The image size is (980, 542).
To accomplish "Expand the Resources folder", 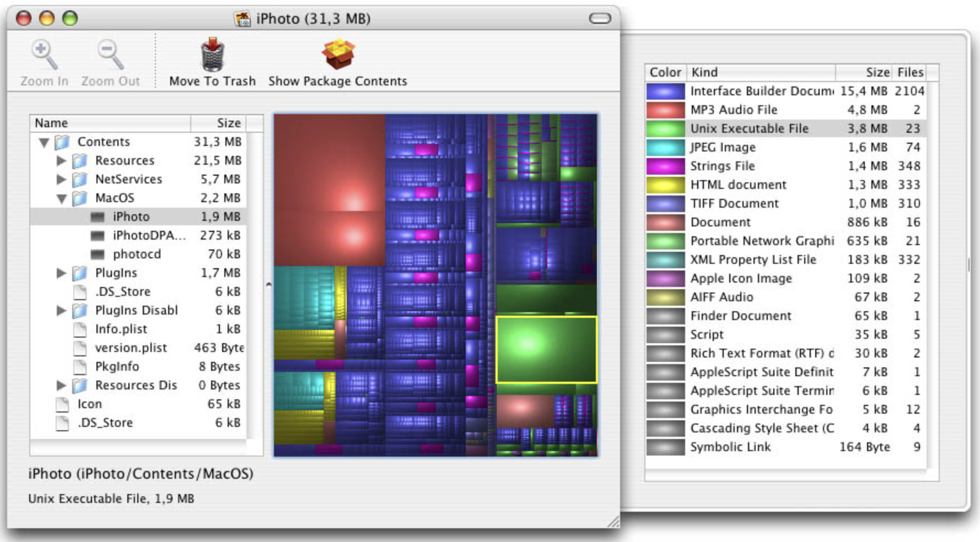I will (61, 160).
